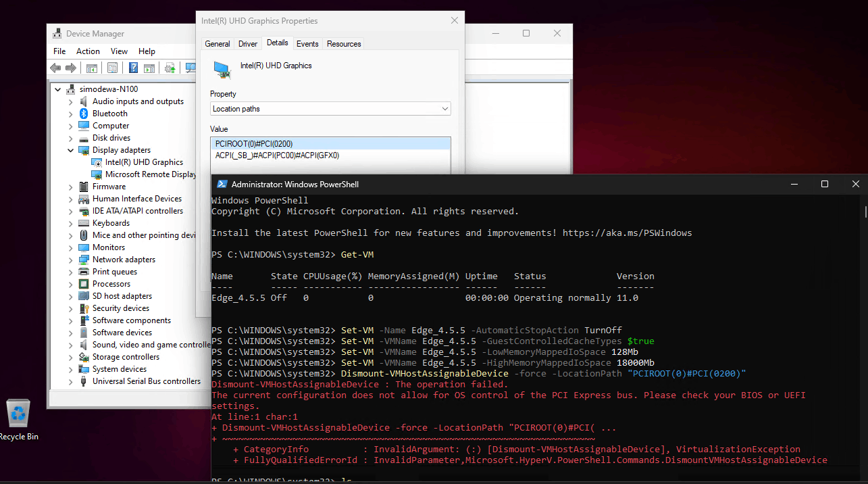
Task: Expand the Human Interface Devices category
Action: point(71,199)
